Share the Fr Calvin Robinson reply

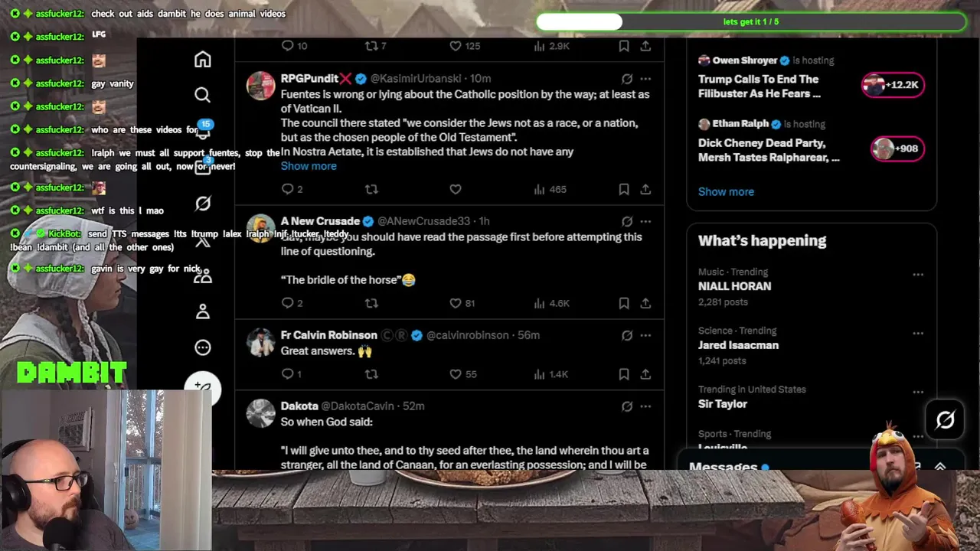(x=645, y=374)
